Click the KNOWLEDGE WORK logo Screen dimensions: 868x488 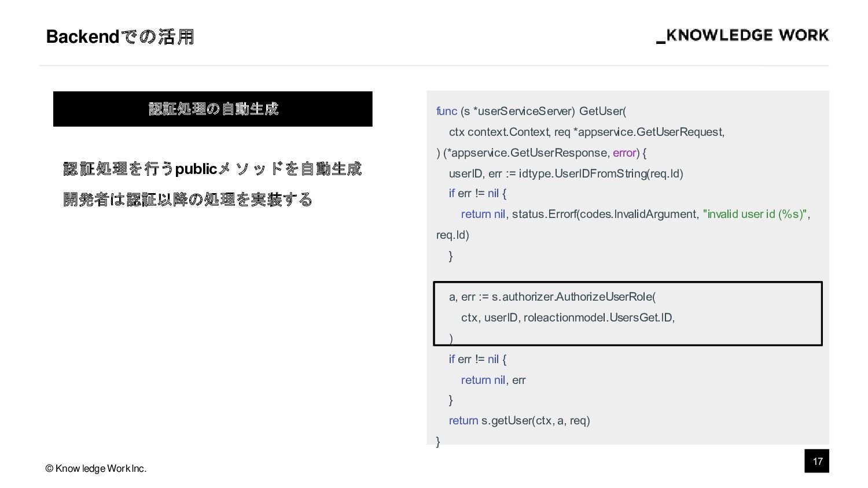coord(742,36)
